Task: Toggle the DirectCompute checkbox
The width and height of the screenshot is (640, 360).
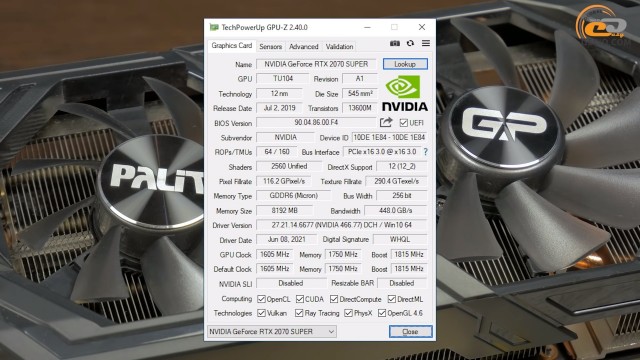Action: point(334,299)
